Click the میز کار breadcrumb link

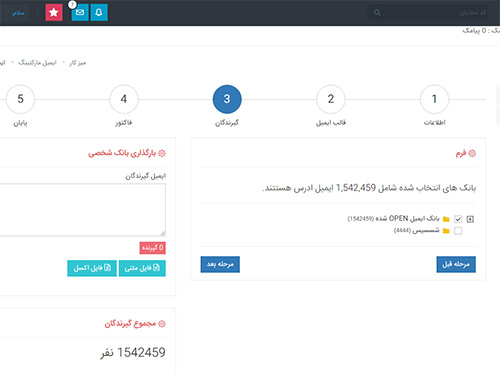(78, 63)
